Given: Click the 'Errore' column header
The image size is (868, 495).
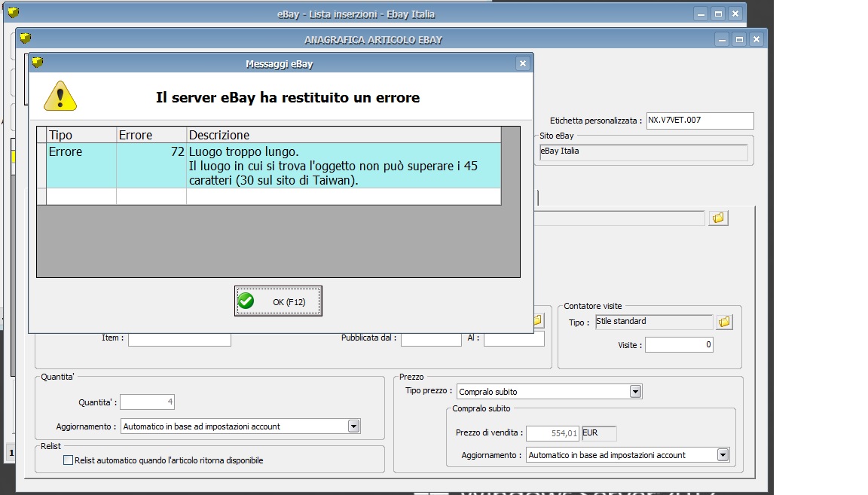Looking at the screenshot, I should point(151,135).
